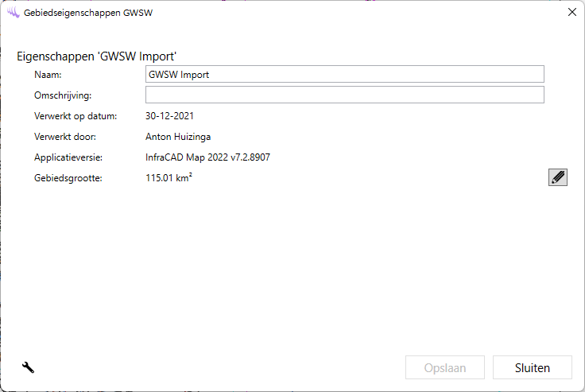Click the Opslaan button
Screen dimensions: 585x392
point(446,368)
